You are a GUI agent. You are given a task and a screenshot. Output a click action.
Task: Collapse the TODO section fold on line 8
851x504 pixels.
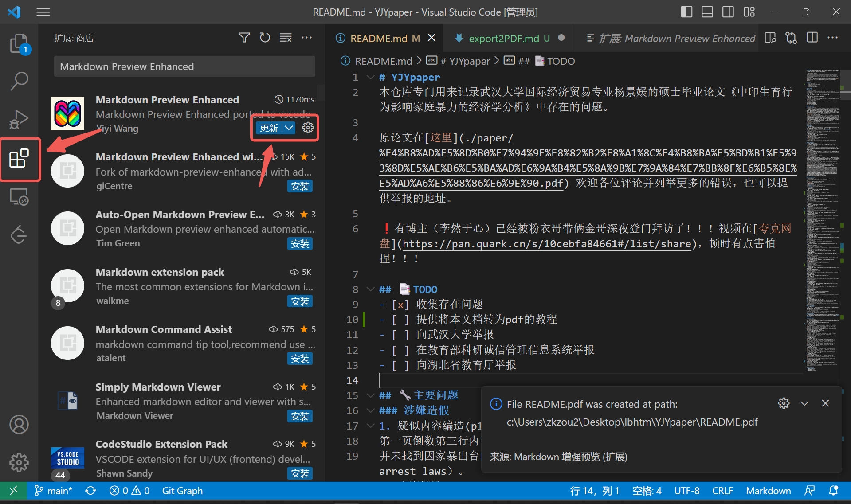[x=371, y=289]
